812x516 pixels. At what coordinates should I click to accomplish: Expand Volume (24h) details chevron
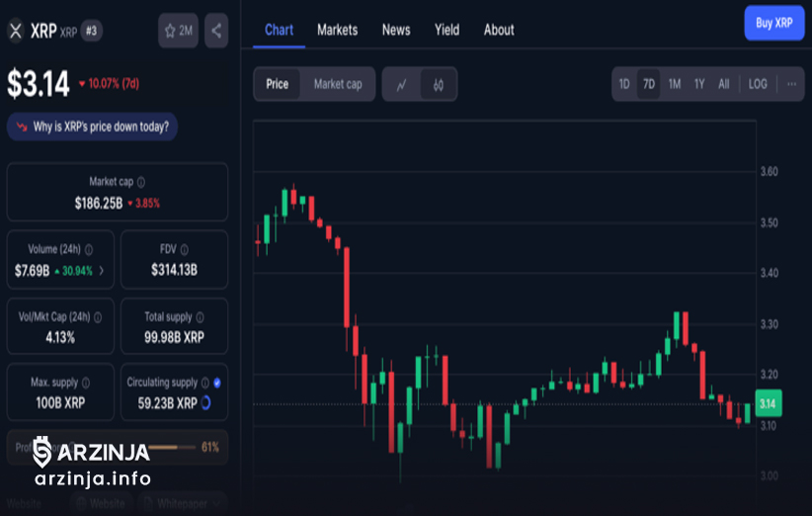(102, 271)
